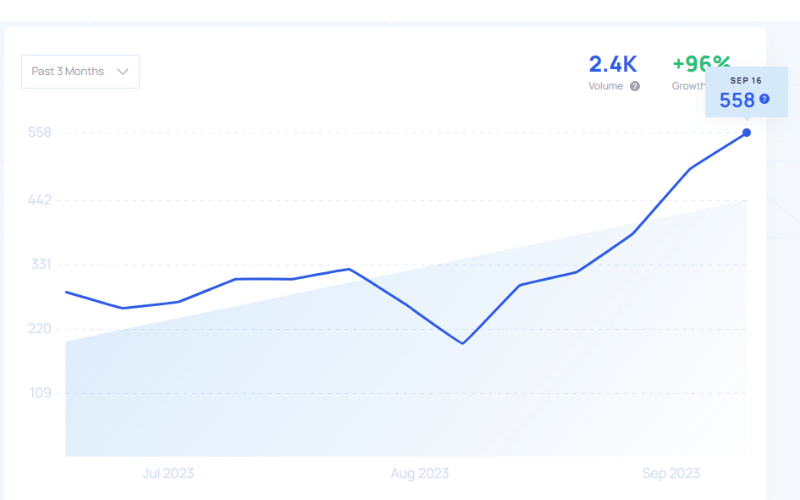Click the 331 y-axis label
Viewport: 800px width, 500px height.
click(39, 265)
